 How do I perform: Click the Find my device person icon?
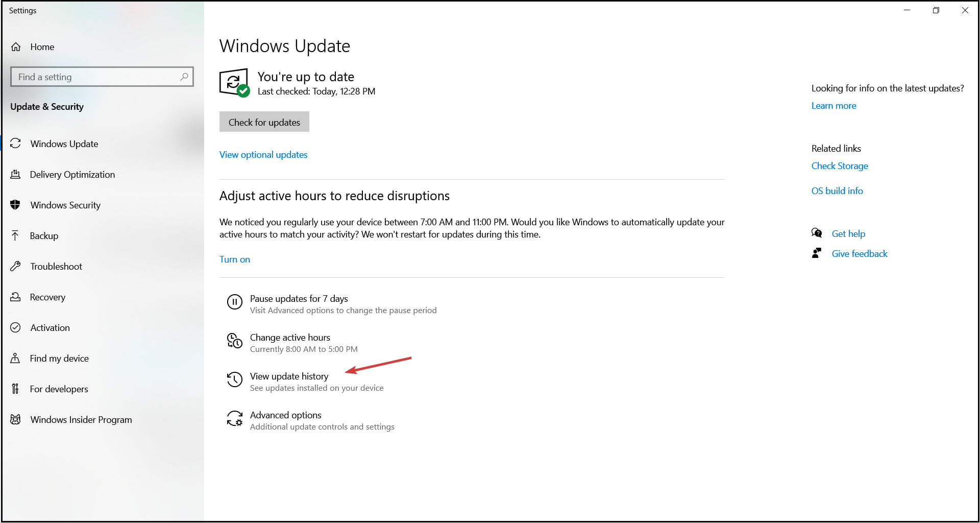[15, 358]
